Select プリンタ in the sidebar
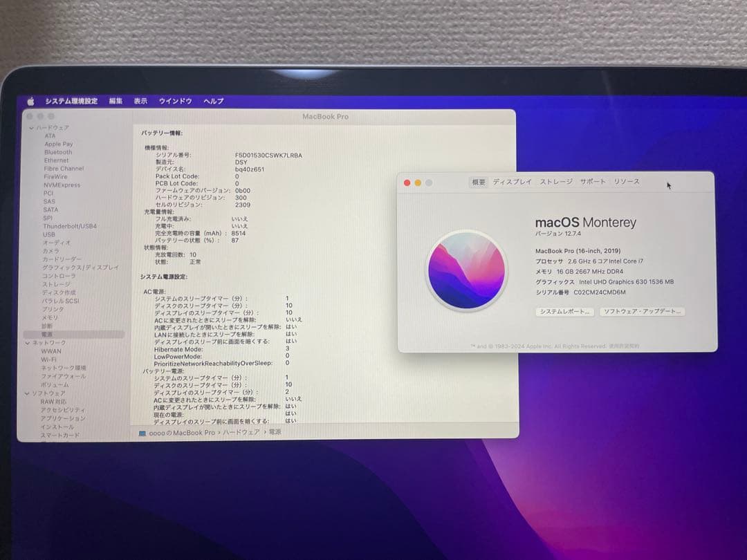 pyautogui.click(x=53, y=309)
